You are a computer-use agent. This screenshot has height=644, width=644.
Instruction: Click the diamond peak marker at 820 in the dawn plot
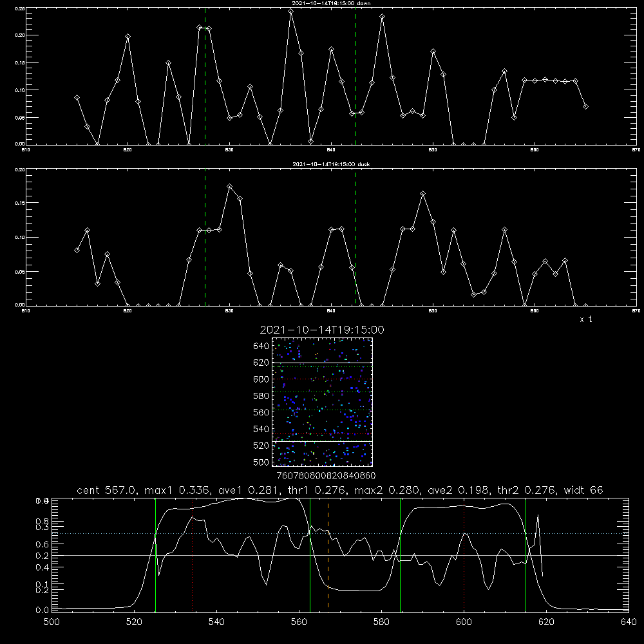[x=128, y=37]
